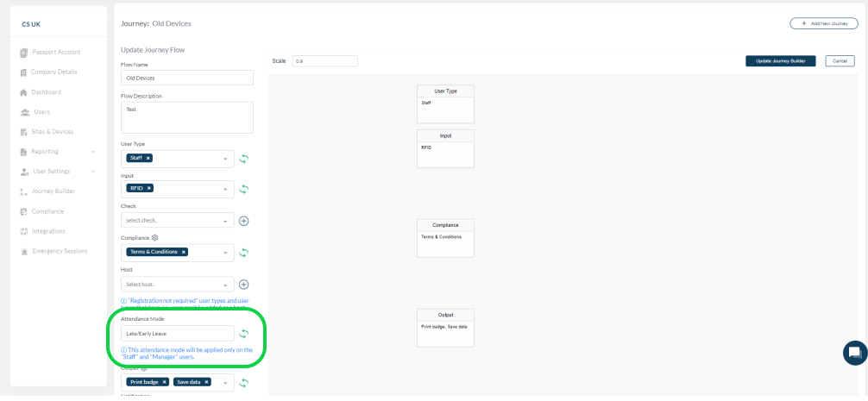Click the plus icon next to Host
Screen dimensions: 868x401
243,285
